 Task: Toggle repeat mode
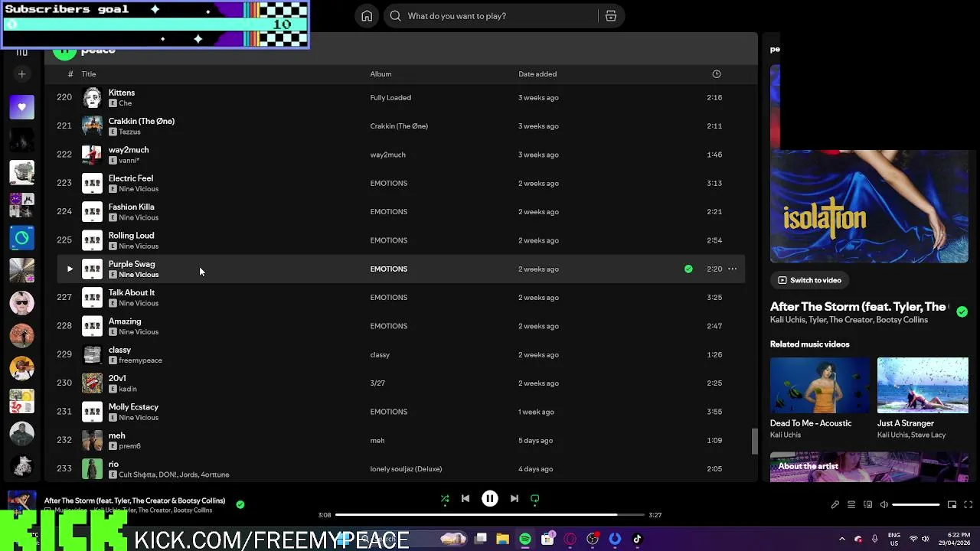pos(535,499)
